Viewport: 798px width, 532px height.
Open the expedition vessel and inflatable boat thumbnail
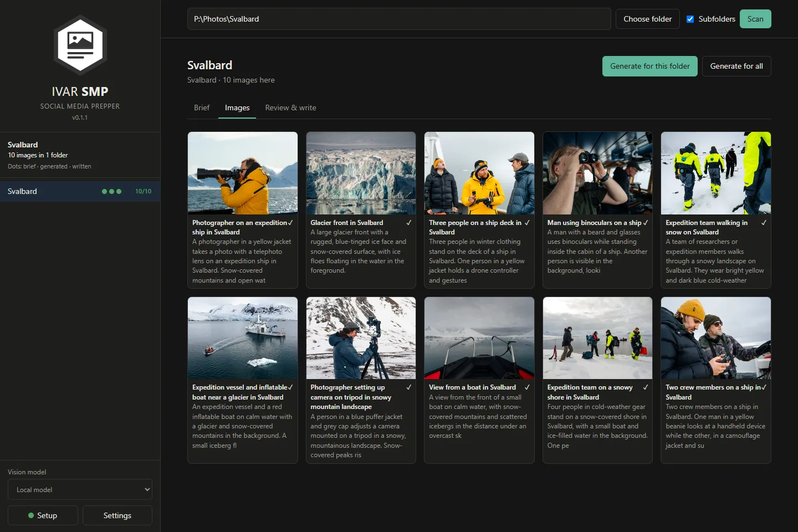coord(243,338)
